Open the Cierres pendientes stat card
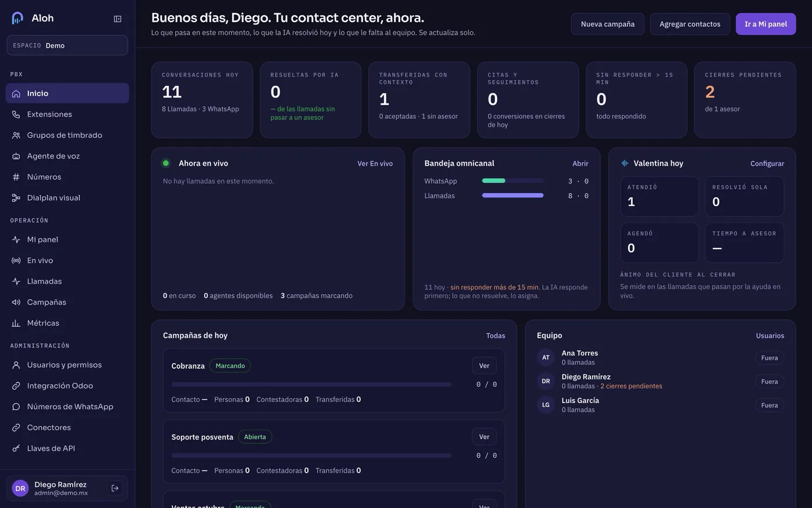The image size is (812, 508). click(745, 100)
